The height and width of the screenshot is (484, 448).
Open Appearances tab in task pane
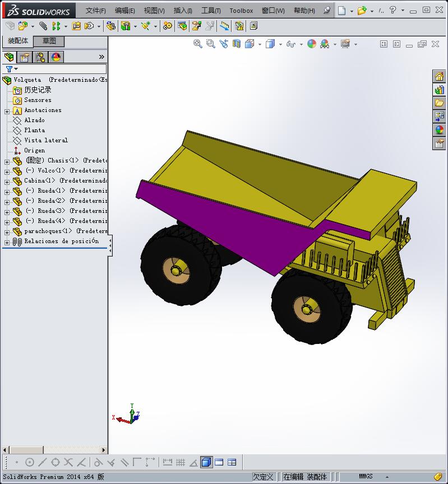[x=439, y=130]
